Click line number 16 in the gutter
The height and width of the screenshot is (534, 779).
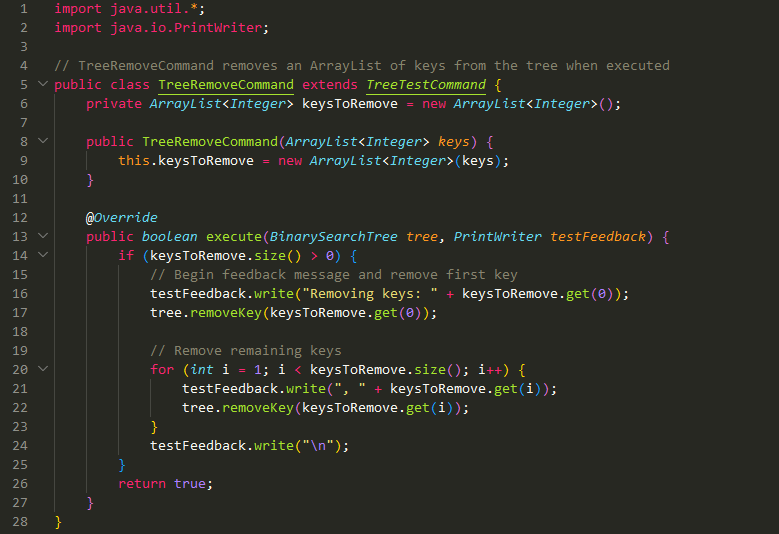(20, 294)
